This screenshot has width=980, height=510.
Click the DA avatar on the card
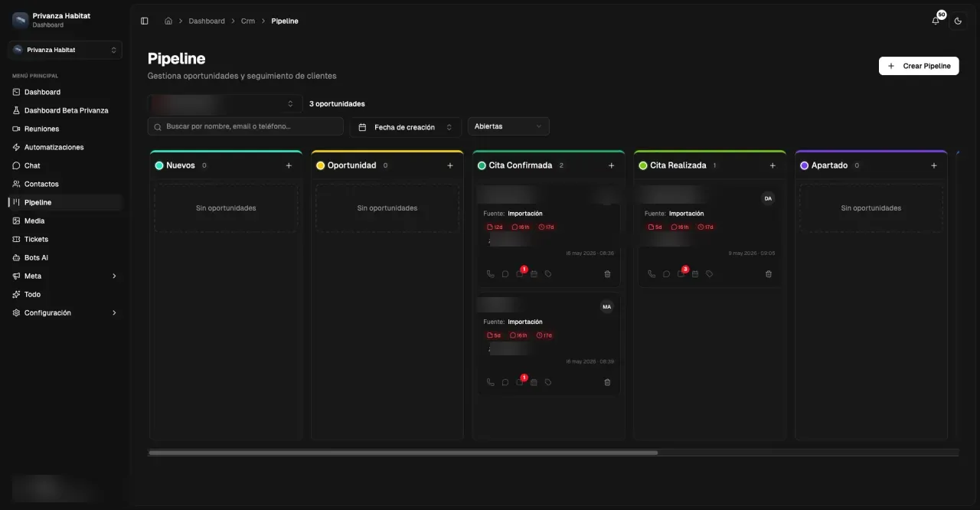point(768,198)
